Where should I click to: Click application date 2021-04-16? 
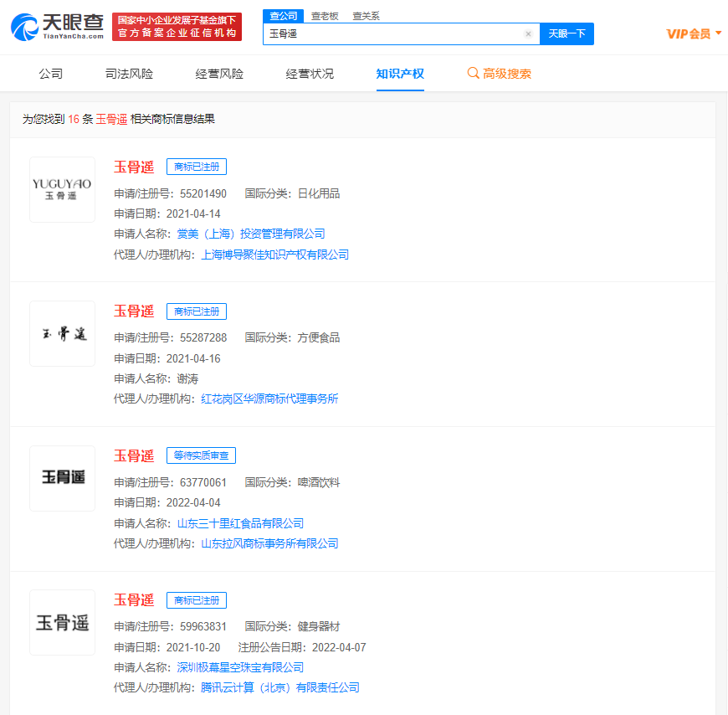click(x=193, y=358)
